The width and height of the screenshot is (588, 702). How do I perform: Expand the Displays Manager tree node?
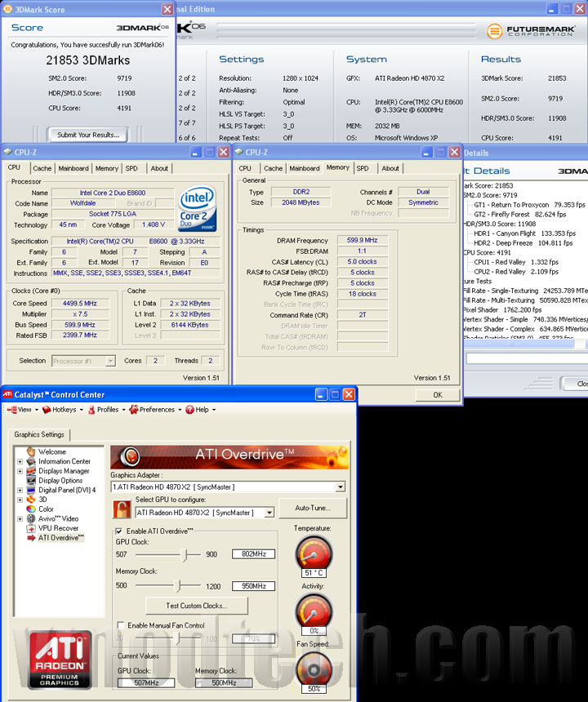[20, 471]
